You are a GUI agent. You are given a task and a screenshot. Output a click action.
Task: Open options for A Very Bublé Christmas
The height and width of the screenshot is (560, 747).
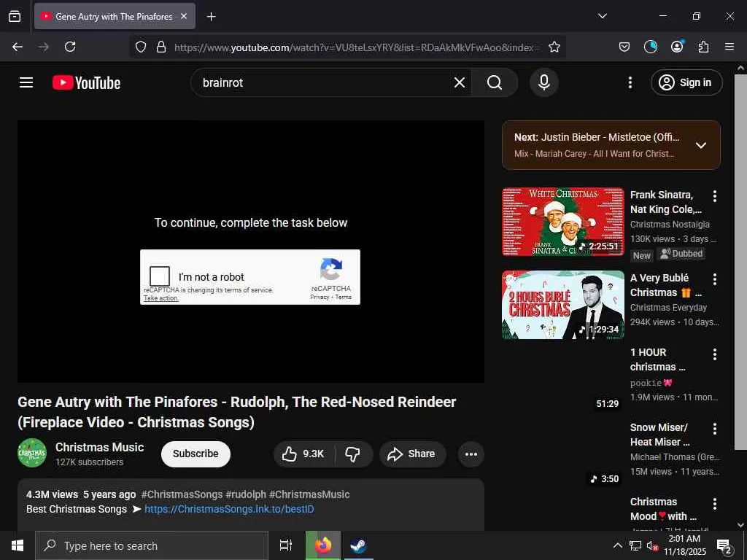pos(715,279)
